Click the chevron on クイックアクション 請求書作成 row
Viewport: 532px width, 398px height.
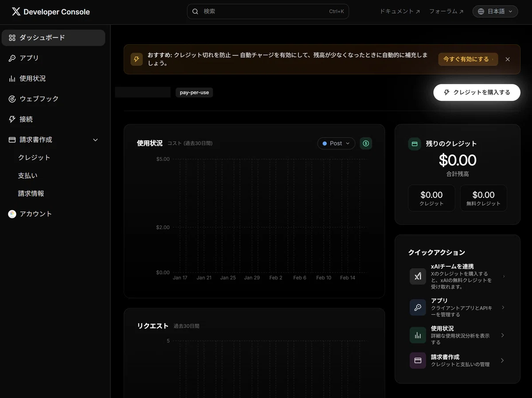[x=502, y=361]
